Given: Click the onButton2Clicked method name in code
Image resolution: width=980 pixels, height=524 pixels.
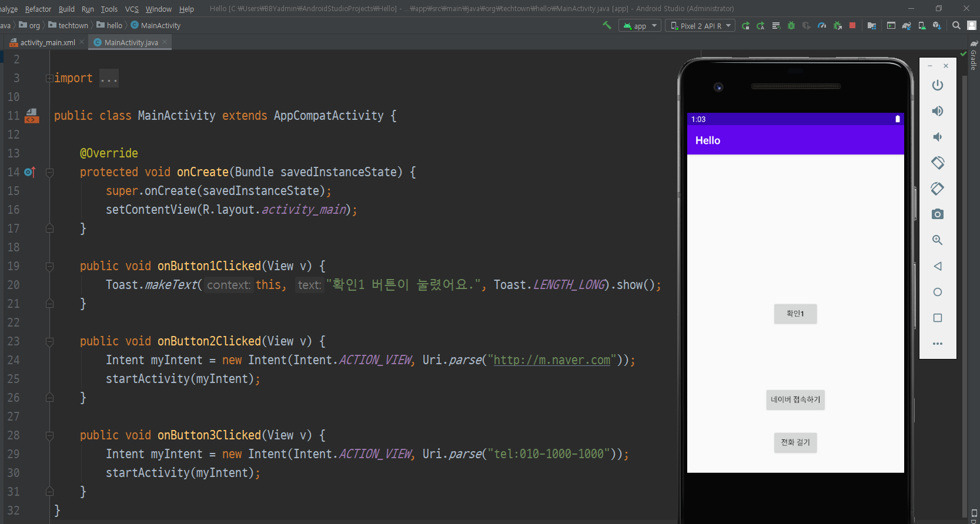Looking at the screenshot, I should [209, 341].
